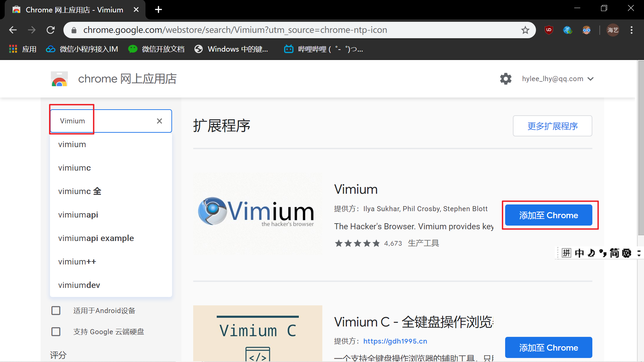Clear the search box with X

pyautogui.click(x=159, y=121)
